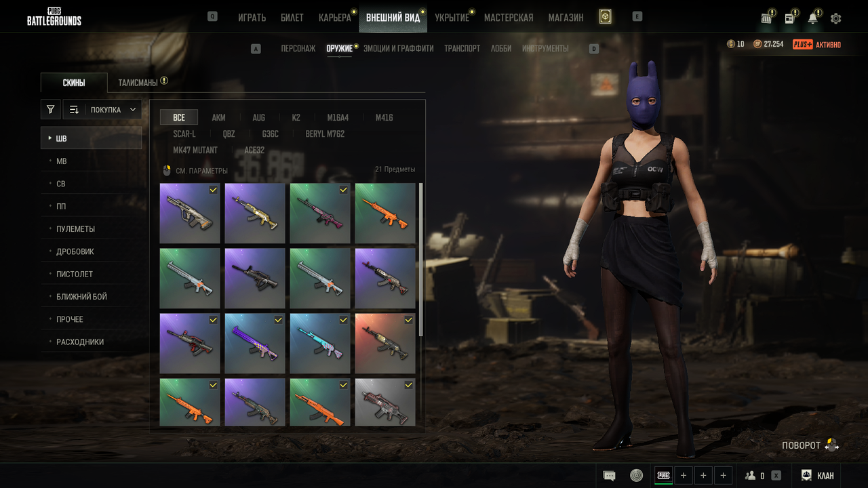868x488 pixels.
Task: Switch to ЭМОЦИИ И ГРАФФИТИ sub-tab
Action: tap(399, 49)
